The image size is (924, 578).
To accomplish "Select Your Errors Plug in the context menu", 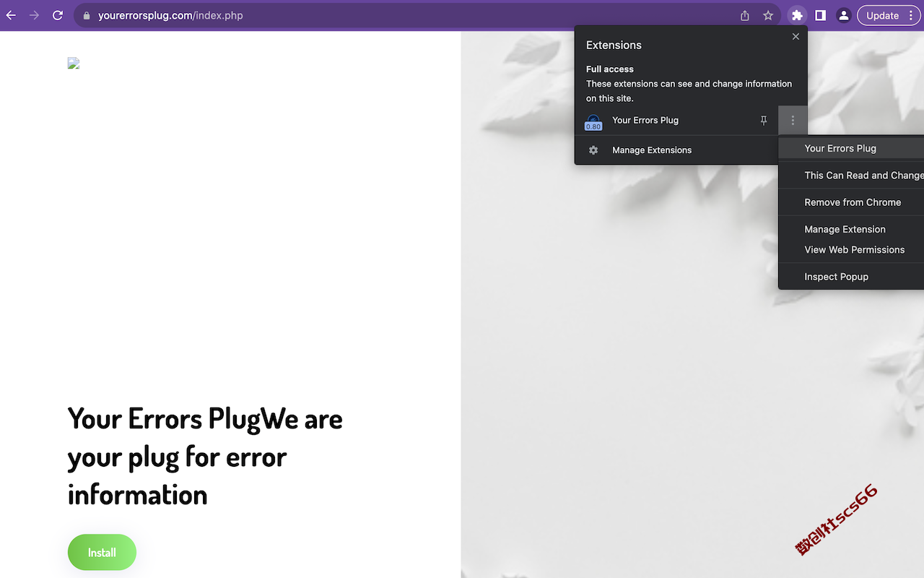I will (x=851, y=148).
